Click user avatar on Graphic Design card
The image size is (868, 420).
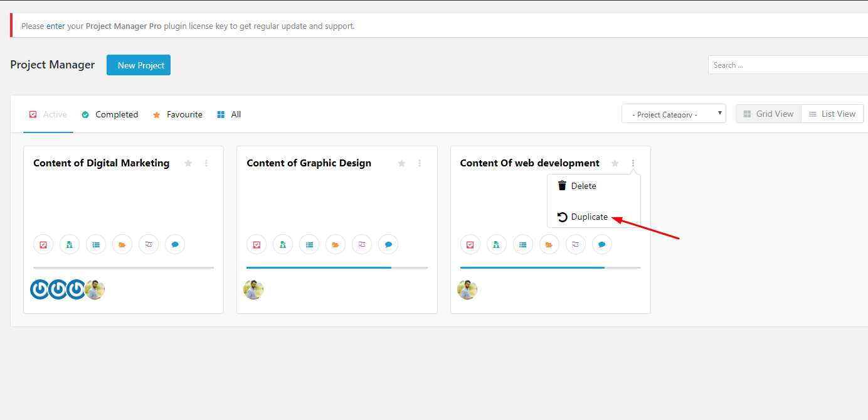point(253,289)
